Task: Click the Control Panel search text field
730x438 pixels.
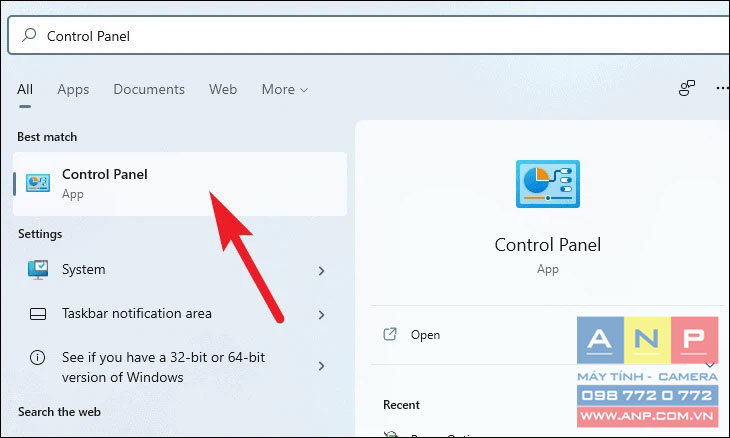Action: 369,35
